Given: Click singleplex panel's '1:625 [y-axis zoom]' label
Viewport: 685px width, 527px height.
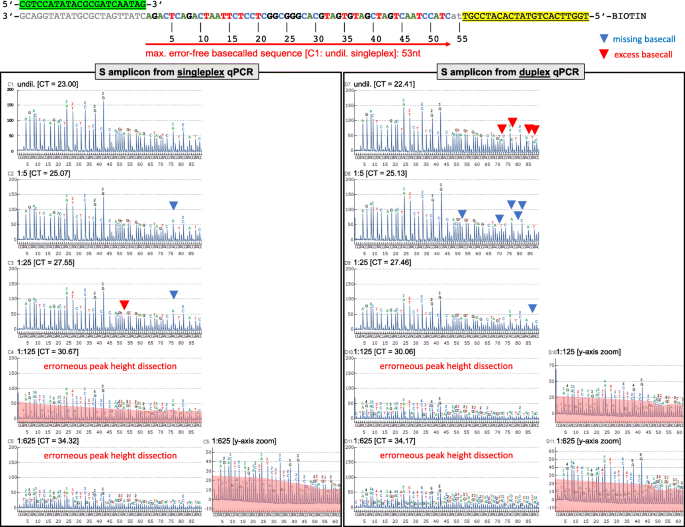Looking at the screenshot, I should (244, 441).
